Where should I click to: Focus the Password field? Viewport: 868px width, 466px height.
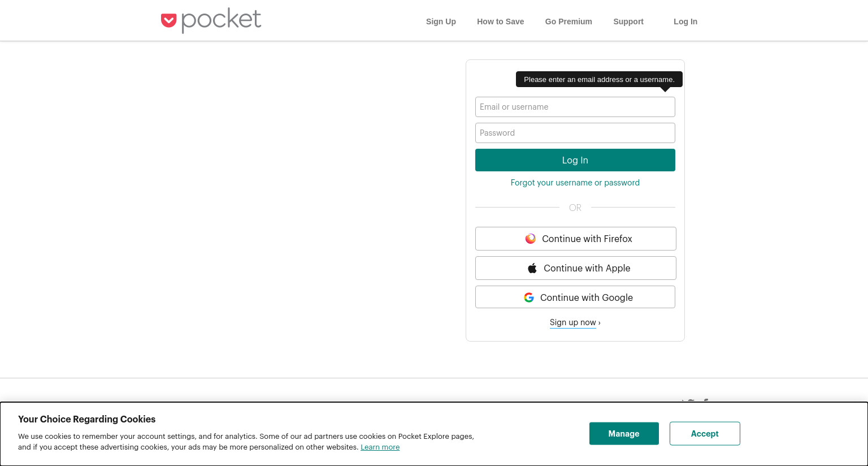point(575,133)
